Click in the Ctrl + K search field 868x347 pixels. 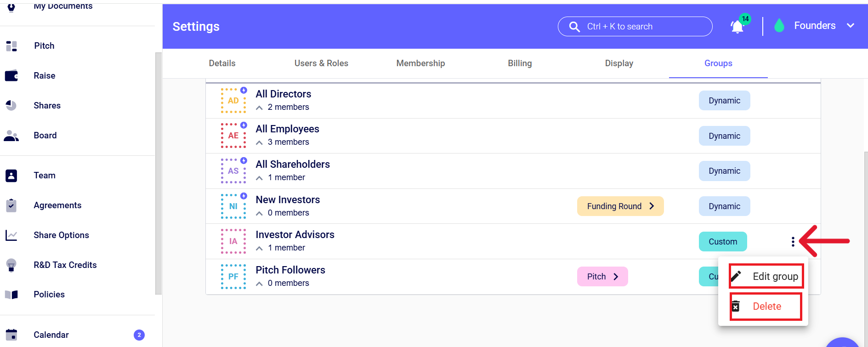[635, 27]
